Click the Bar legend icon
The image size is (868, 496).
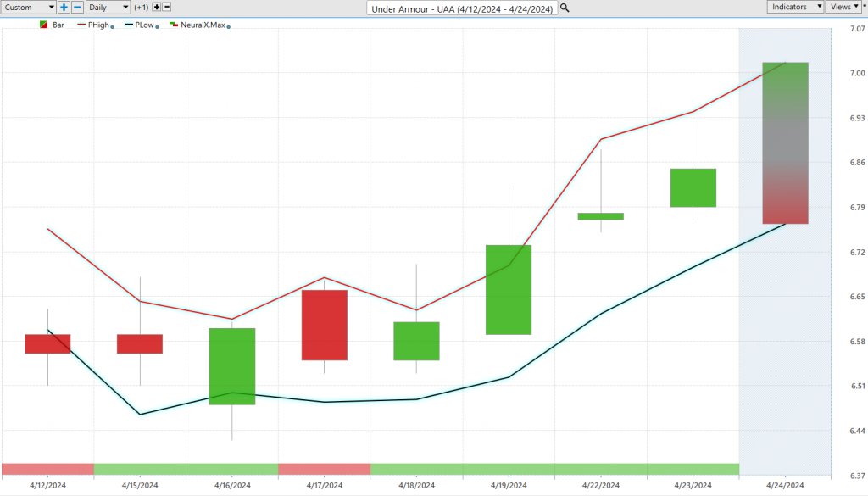(x=44, y=25)
